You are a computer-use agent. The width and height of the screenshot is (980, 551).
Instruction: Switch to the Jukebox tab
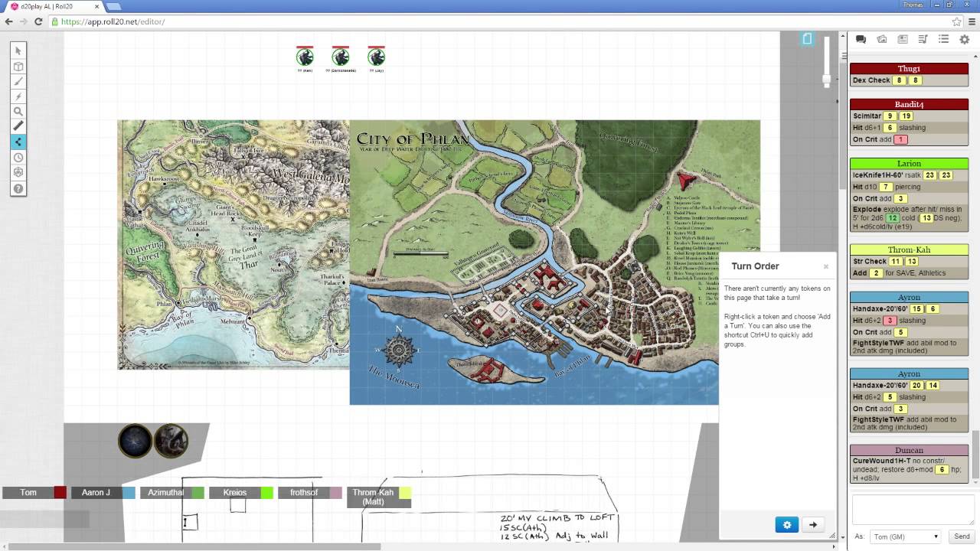(923, 40)
